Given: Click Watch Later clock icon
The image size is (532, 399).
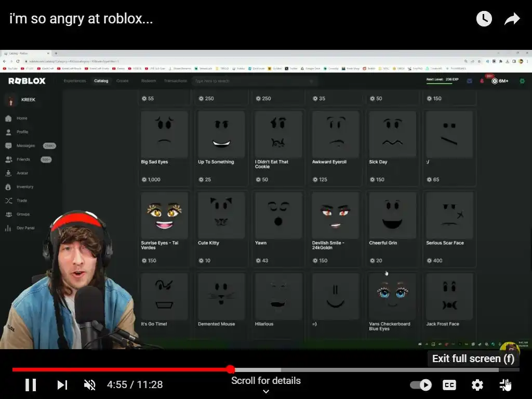Looking at the screenshot, I should [x=484, y=19].
